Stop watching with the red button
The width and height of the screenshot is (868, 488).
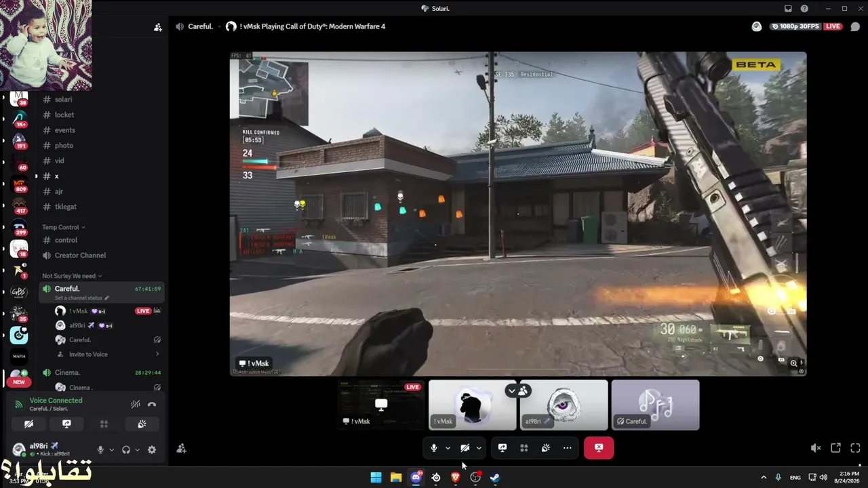coord(599,448)
